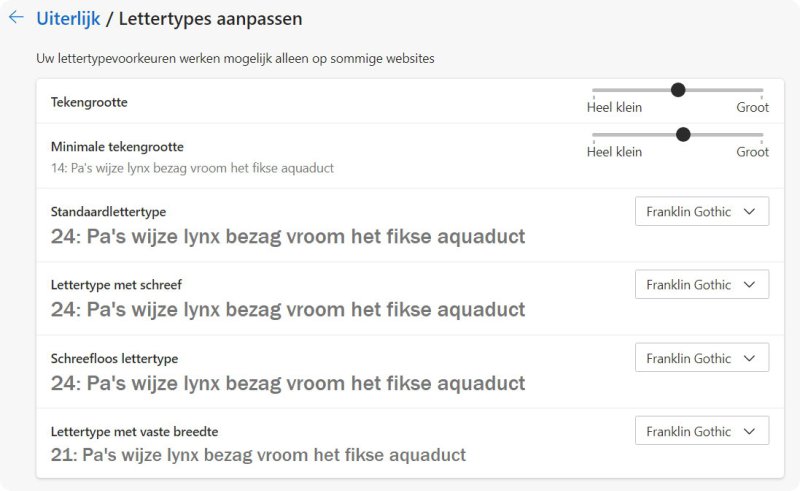The image size is (800, 491).
Task: Click the Tekengrootte slider track near Groot
Action: click(x=750, y=90)
